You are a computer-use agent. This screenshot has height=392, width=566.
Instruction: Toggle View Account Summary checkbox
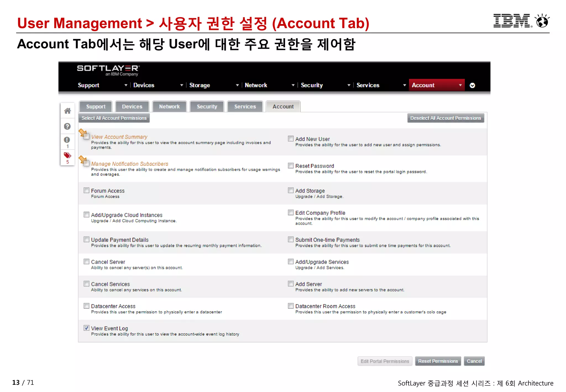[87, 137]
